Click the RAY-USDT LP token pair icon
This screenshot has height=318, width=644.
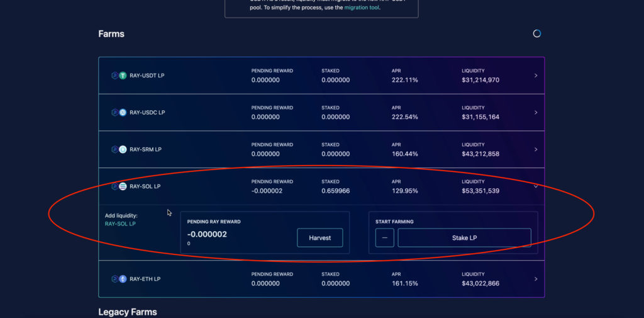click(119, 76)
